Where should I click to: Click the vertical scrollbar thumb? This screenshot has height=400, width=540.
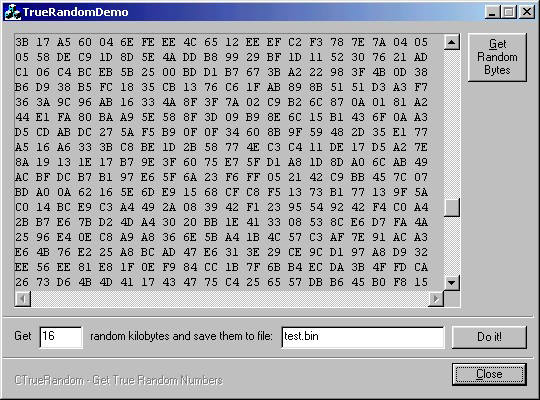pyautogui.click(x=451, y=207)
